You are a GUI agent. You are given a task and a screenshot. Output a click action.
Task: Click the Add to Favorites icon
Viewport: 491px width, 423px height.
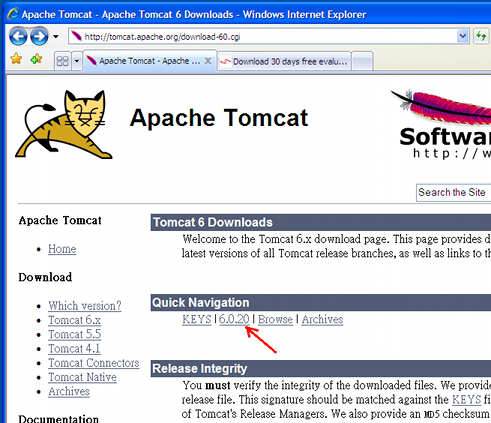[x=36, y=59]
